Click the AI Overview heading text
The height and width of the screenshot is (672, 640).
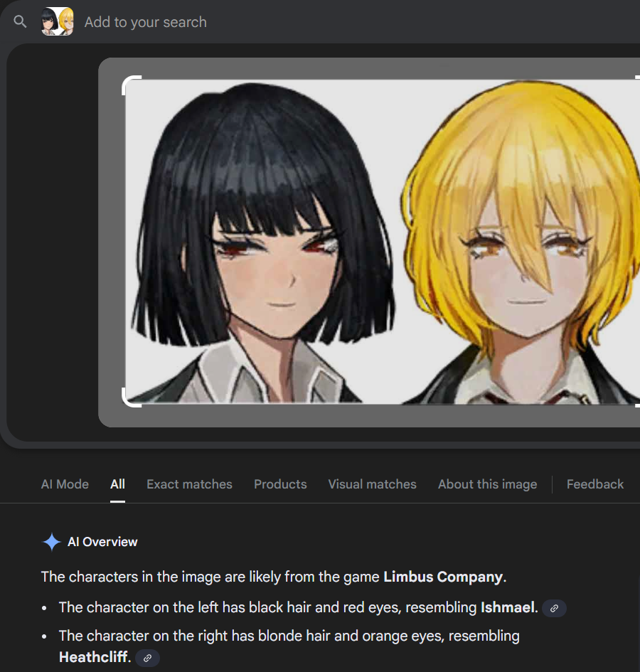(x=102, y=542)
